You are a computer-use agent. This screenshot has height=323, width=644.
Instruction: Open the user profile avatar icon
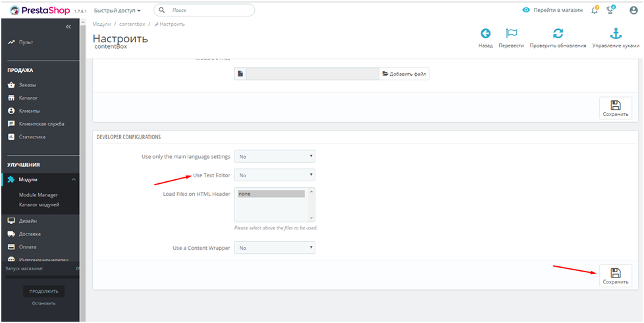pyautogui.click(x=633, y=10)
